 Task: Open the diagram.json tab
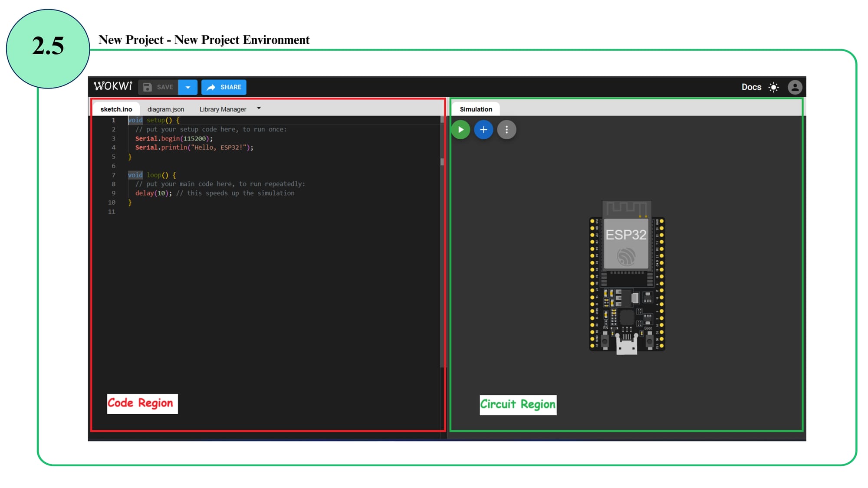(165, 109)
